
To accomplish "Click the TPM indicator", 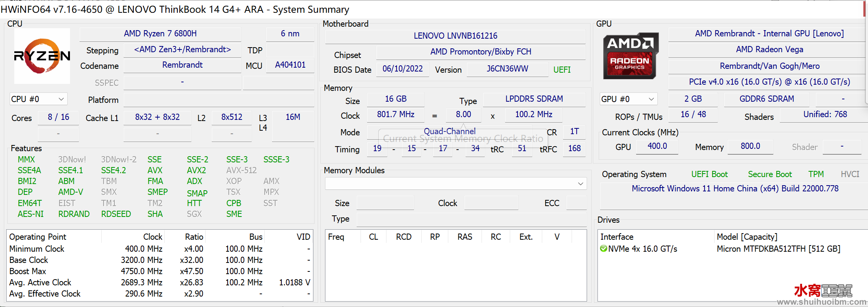I will (x=816, y=174).
